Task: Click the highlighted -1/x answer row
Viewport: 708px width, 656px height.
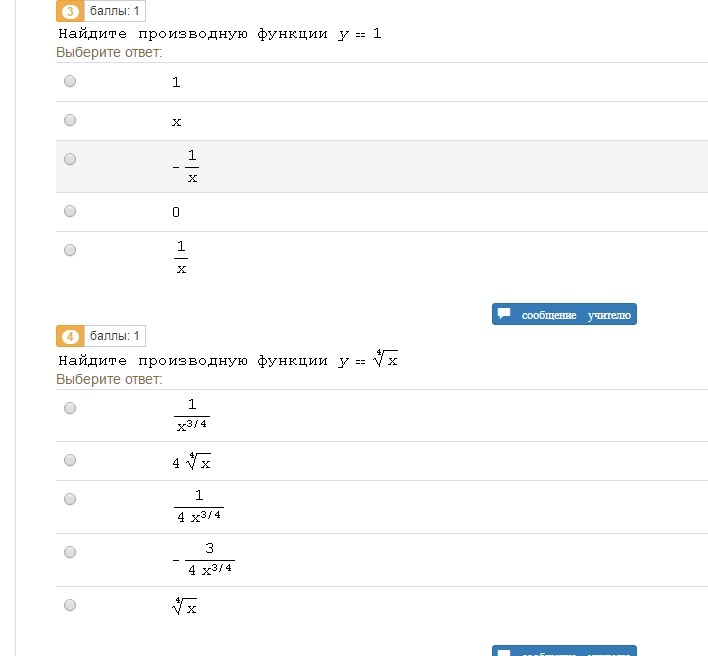Action: pos(382,167)
